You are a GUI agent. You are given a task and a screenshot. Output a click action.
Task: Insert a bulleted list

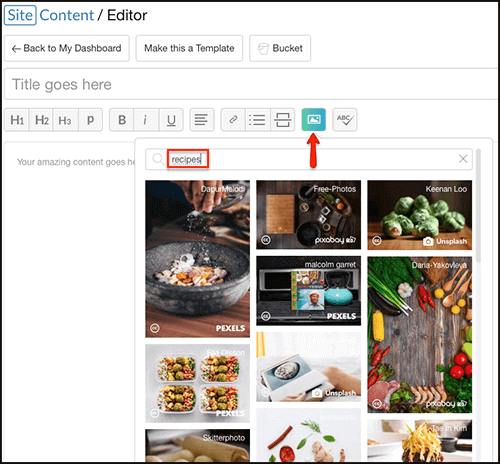pyautogui.click(x=258, y=120)
